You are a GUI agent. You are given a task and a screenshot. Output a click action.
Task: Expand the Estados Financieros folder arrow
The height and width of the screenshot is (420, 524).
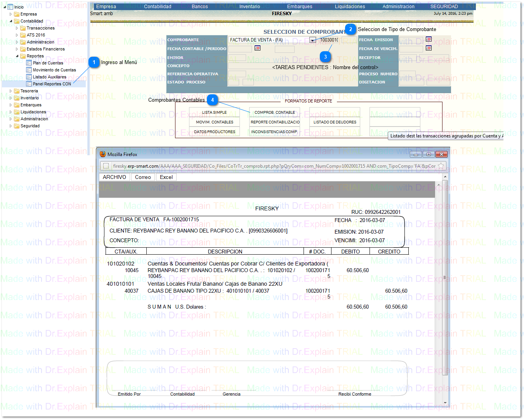coord(17,49)
